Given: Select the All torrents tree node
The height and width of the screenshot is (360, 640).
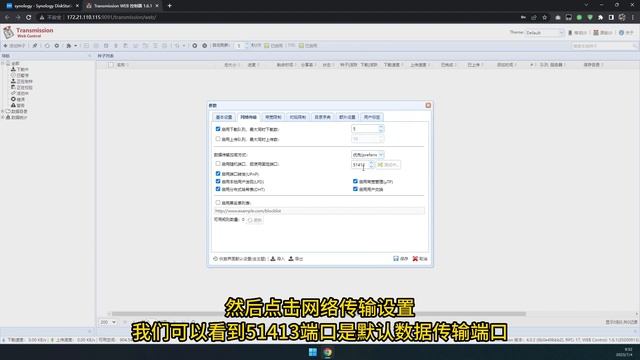Looking at the screenshot, I should [13, 63].
